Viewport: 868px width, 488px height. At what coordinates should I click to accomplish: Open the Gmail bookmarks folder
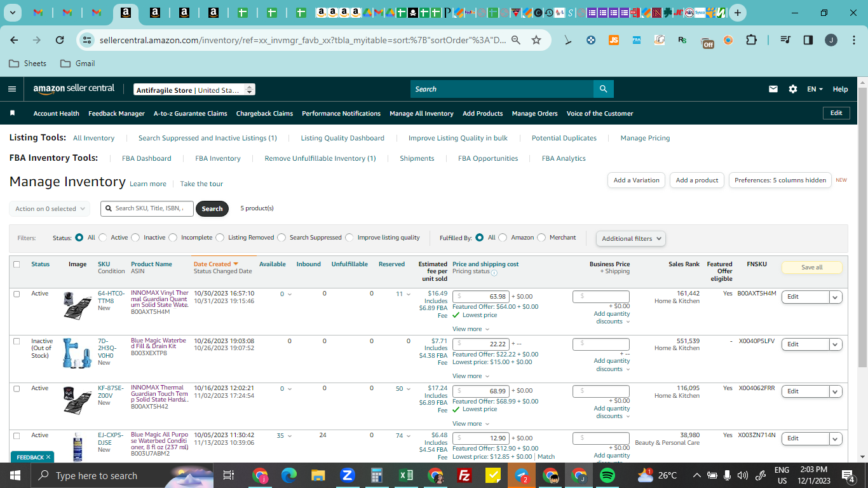pos(78,64)
